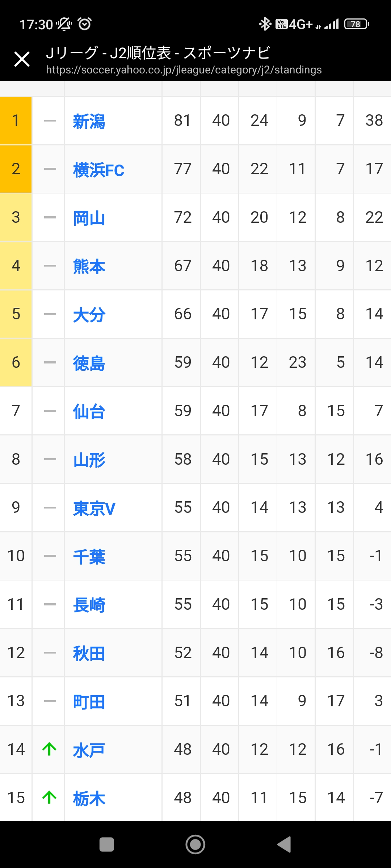
Task: Tap the Android home circle button
Action: (195, 845)
